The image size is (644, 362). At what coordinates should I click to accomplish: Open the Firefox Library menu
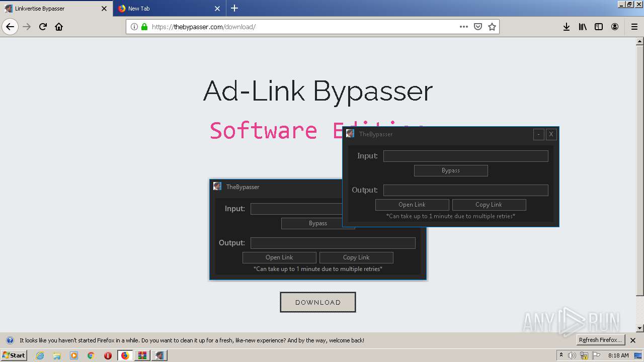pos(583,27)
